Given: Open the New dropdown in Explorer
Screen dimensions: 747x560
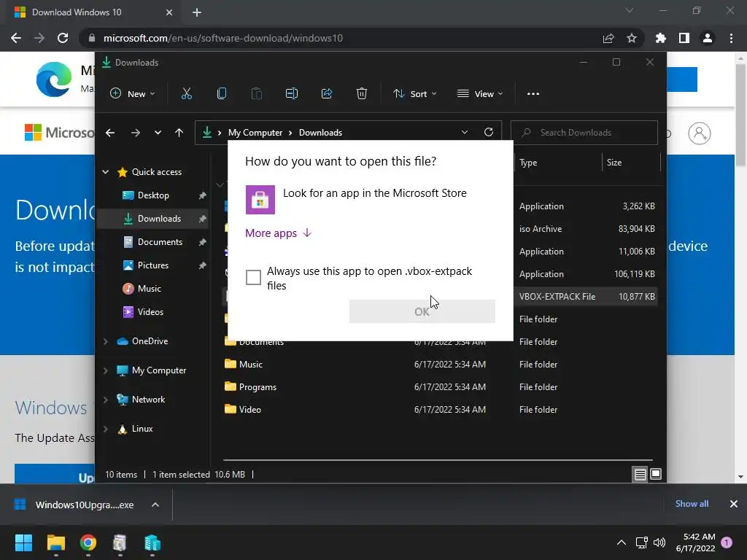Looking at the screenshot, I should point(133,94).
